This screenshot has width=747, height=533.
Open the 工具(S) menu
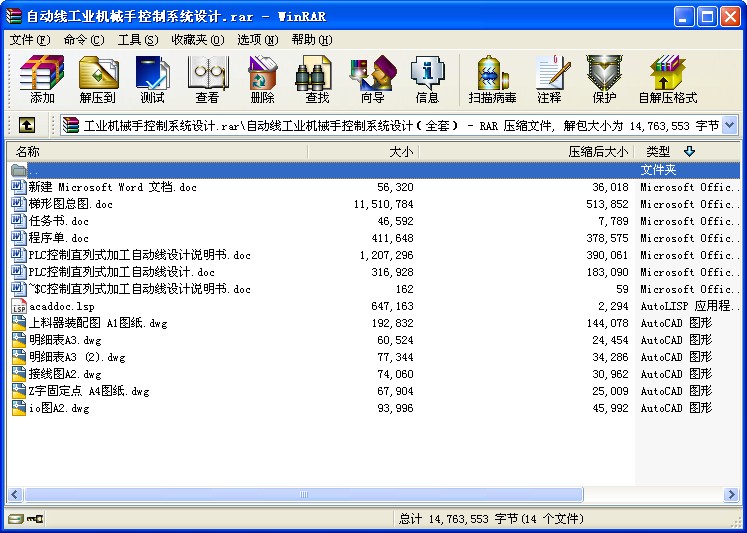point(138,40)
